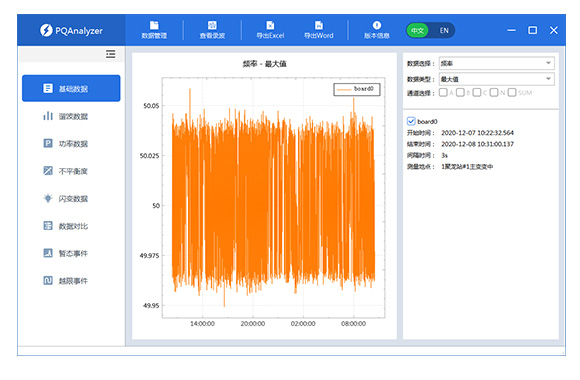The image size is (580, 380).
Task: Enable channel A checkbox
Action: tap(443, 92)
